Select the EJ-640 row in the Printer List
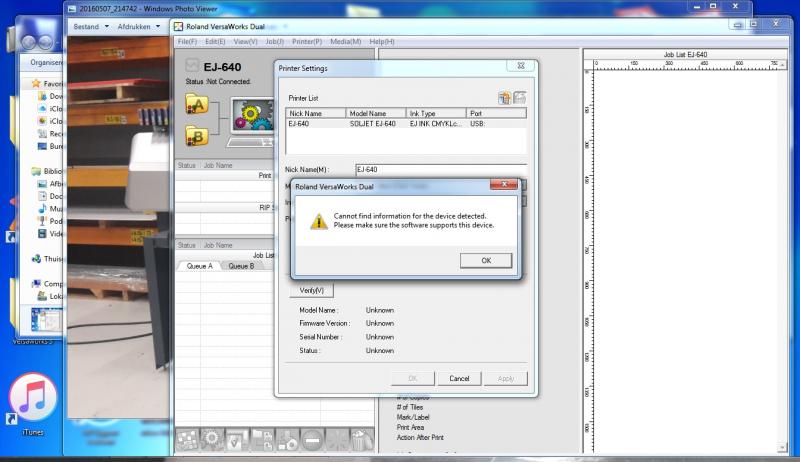The height and width of the screenshot is (462, 800). click(x=406, y=124)
